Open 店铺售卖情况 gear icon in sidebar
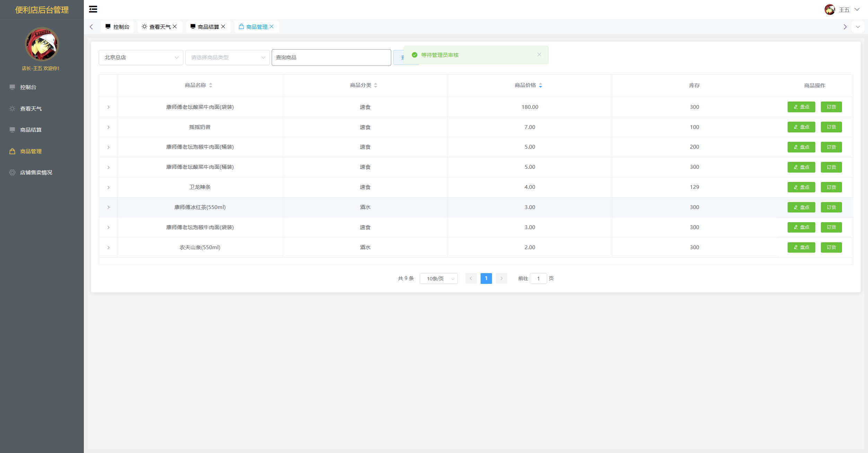This screenshot has width=868, height=453. click(12, 172)
